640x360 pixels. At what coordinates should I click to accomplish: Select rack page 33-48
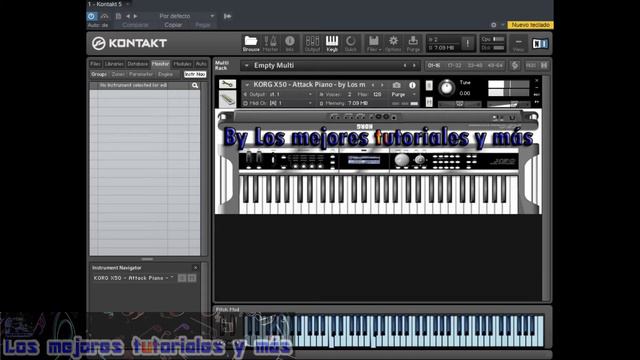pyautogui.click(x=475, y=65)
